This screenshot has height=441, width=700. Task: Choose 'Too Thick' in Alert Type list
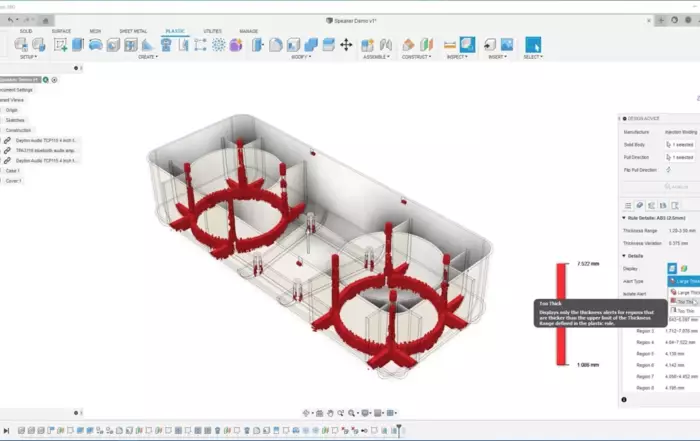point(684,302)
